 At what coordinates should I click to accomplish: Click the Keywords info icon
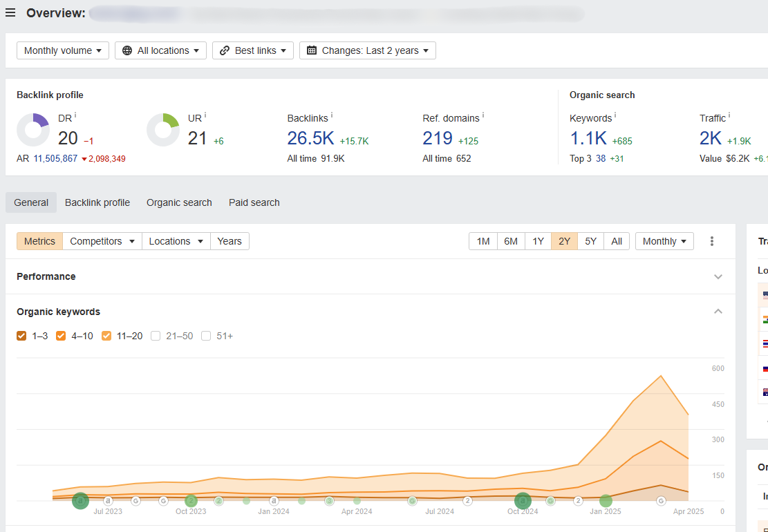click(615, 115)
